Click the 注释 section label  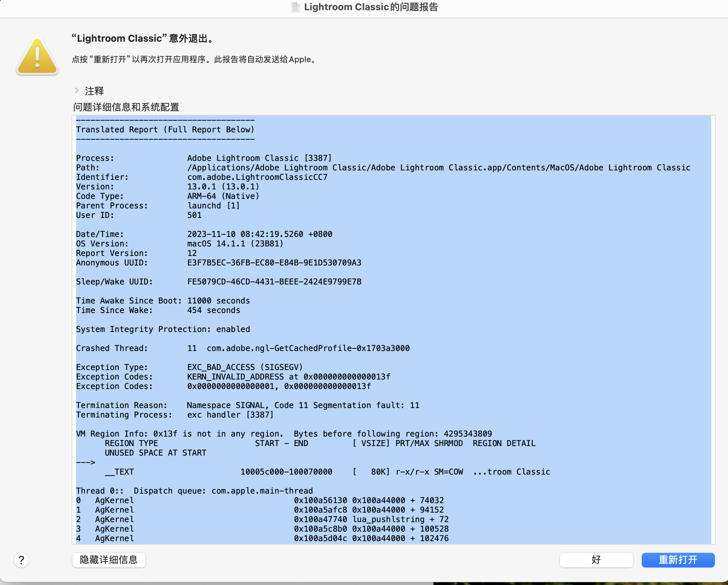click(x=94, y=91)
